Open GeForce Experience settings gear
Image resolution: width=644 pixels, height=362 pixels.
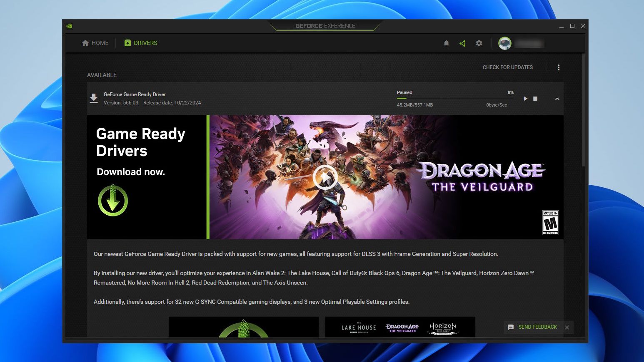pos(479,43)
